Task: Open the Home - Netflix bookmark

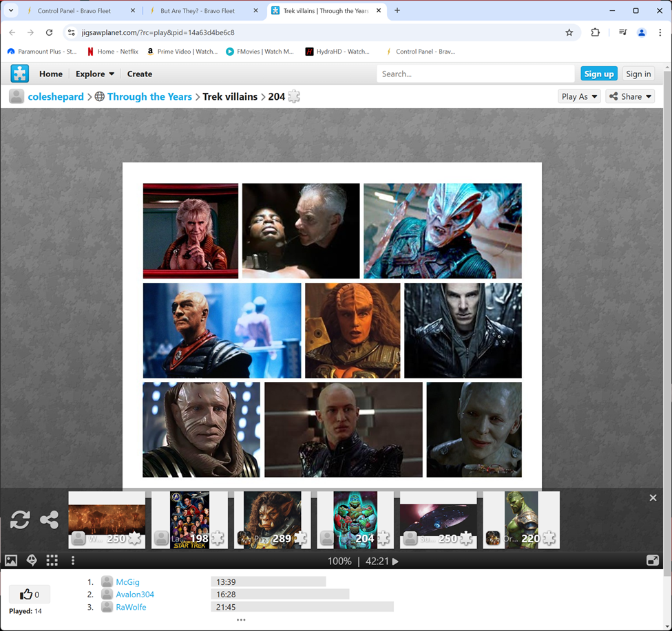Action: pos(113,52)
